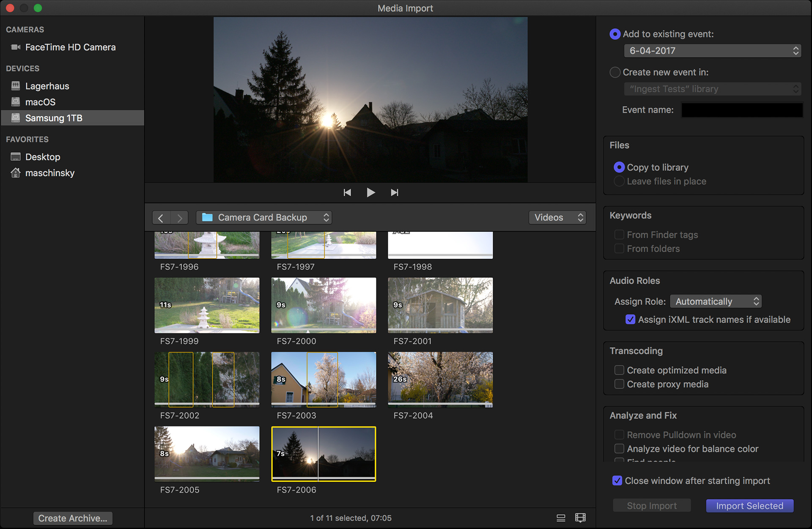Select the FS7-2004 clip thumbnail
812x529 pixels.
(x=440, y=379)
